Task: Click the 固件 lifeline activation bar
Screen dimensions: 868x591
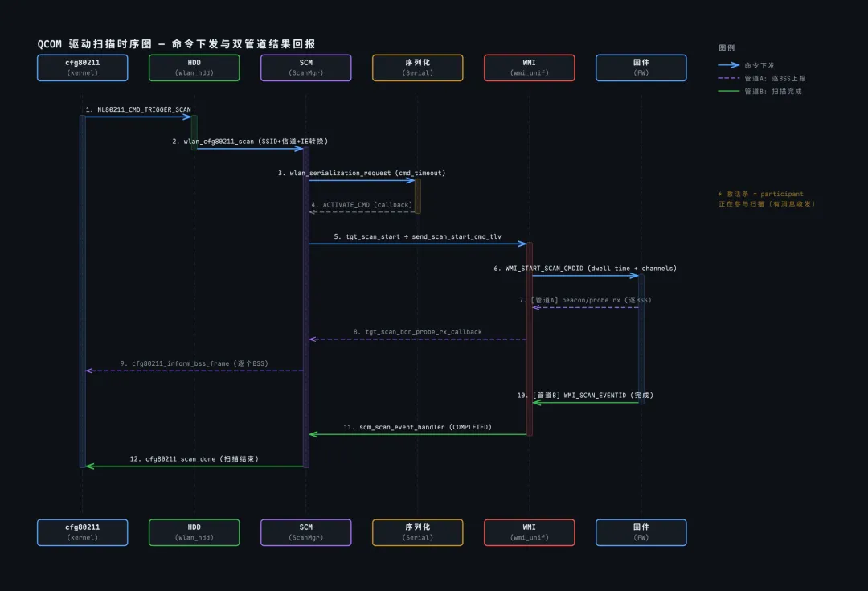Action: pos(641,339)
